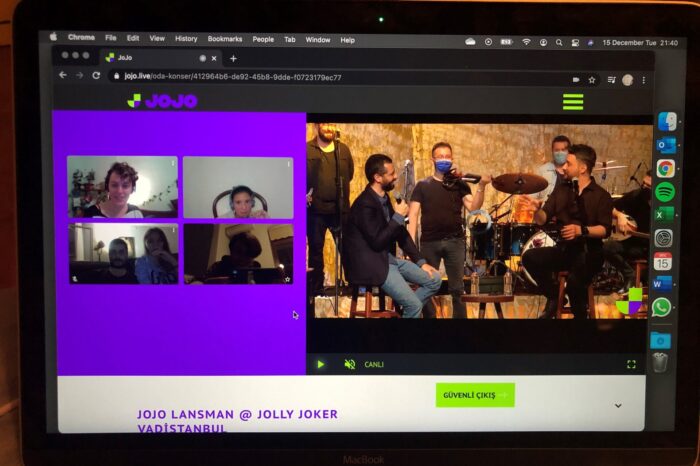Viewport: 700px width, 466px height.
Task: Open the Tab menu
Action: (x=290, y=39)
